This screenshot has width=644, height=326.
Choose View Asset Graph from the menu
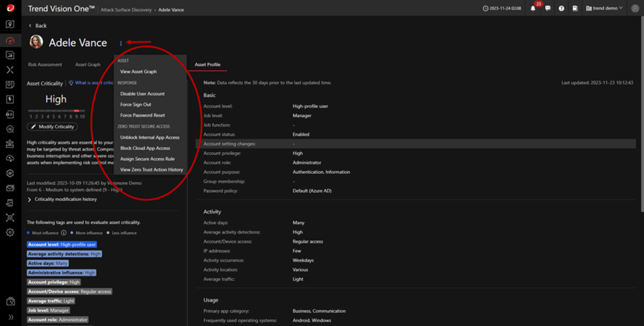click(x=139, y=71)
